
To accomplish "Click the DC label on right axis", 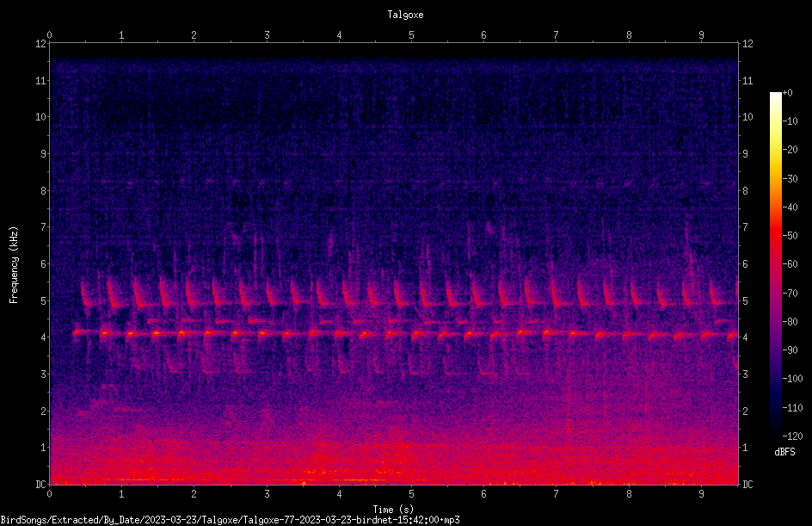I will pos(747,485).
